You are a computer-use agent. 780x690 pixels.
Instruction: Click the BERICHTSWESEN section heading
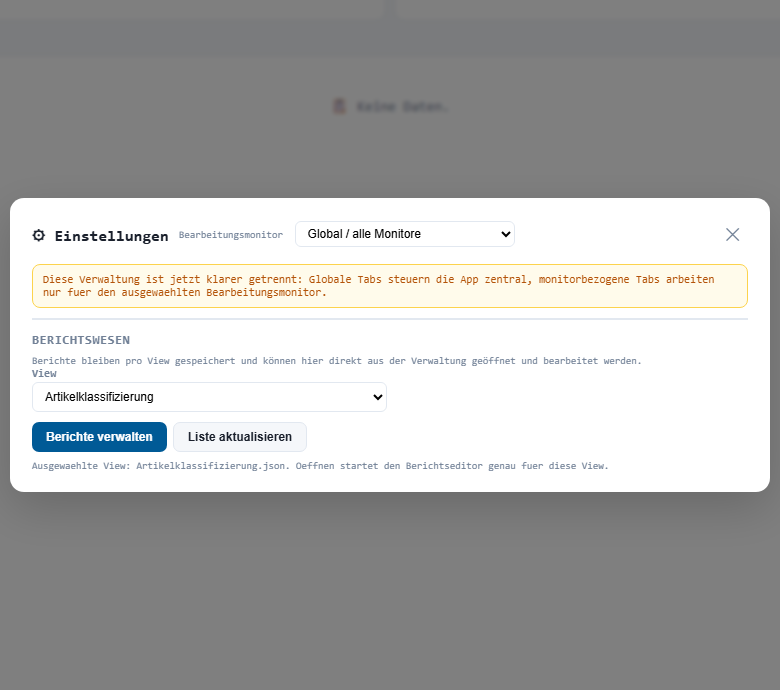pos(81,340)
